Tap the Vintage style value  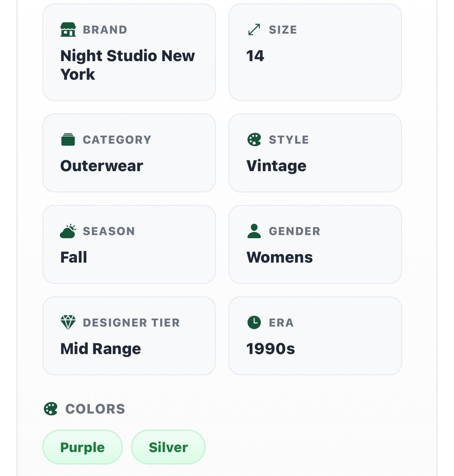pyautogui.click(x=276, y=166)
